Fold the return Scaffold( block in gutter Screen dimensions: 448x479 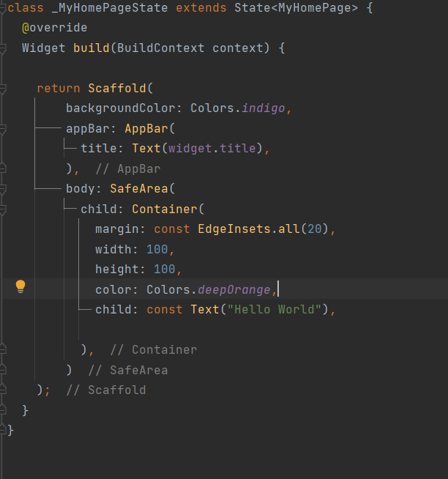point(2,89)
